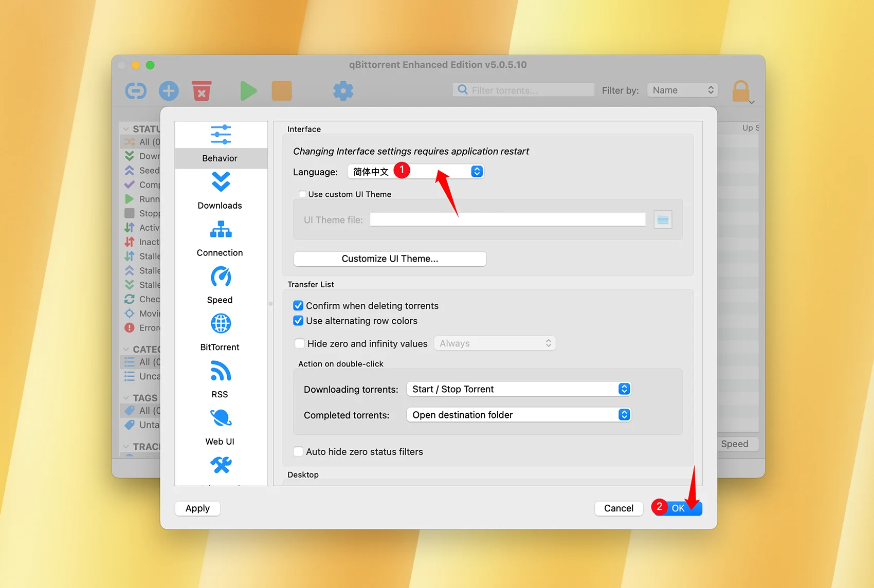Open the Filter by Name dropdown
874x588 pixels.
pos(683,90)
